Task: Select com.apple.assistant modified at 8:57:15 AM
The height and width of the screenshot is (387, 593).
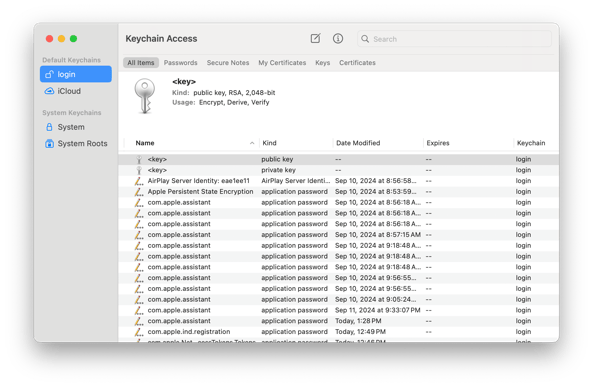Action: (x=338, y=235)
